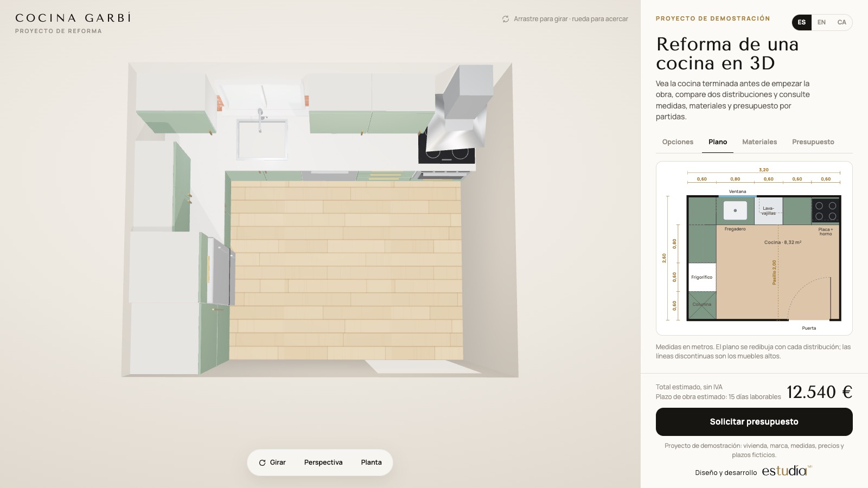Click the rotate icon in Girar button

pyautogui.click(x=262, y=463)
